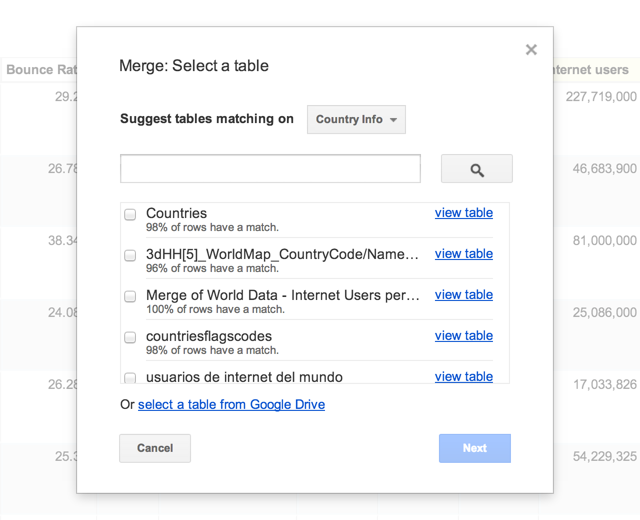Viewport: 640px width, 520px height.
Task: Focus the table search text field
Action: coord(270,169)
